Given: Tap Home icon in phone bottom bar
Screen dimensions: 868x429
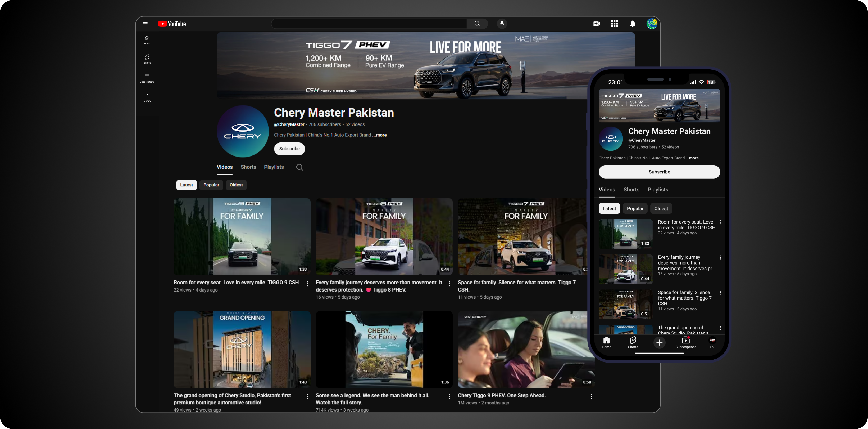Looking at the screenshot, I should [x=607, y=342].
